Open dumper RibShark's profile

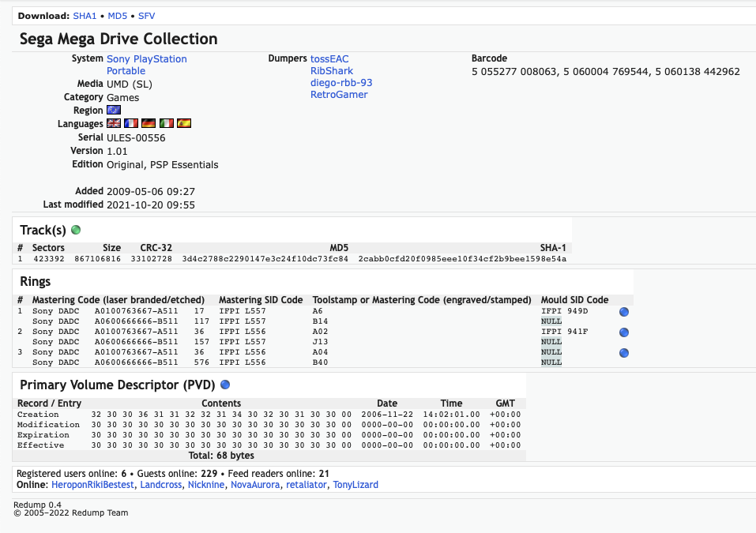coord(332,71)
